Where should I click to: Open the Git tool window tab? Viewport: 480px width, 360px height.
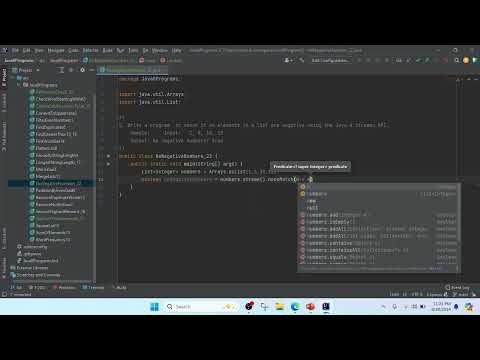16,287
